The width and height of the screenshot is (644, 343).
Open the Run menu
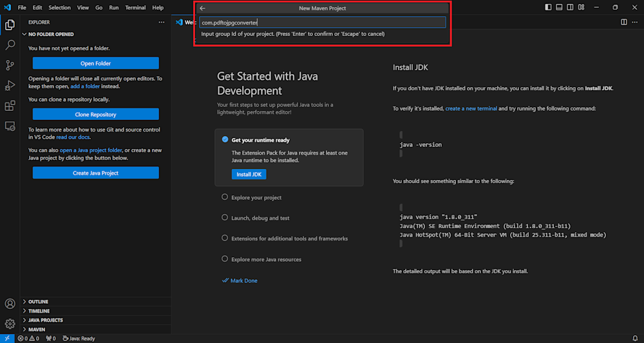pos(114,7)
